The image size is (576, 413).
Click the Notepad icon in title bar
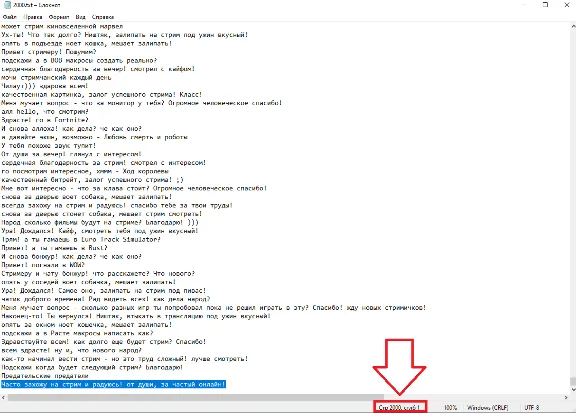[7, 5]
